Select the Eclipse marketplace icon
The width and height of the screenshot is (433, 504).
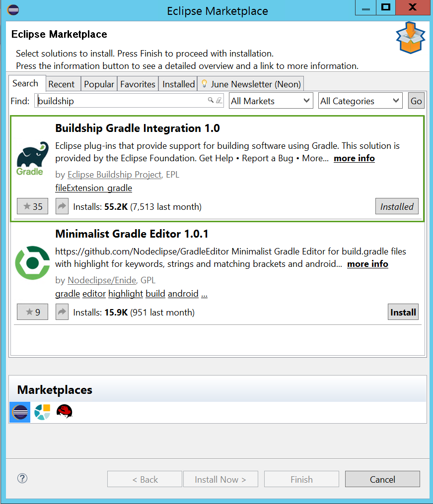20,412
